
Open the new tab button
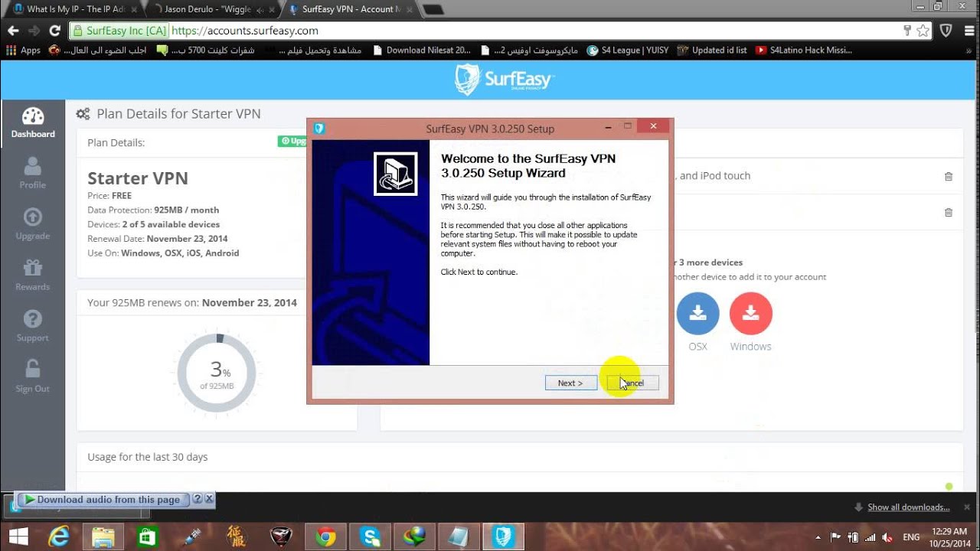433,9
